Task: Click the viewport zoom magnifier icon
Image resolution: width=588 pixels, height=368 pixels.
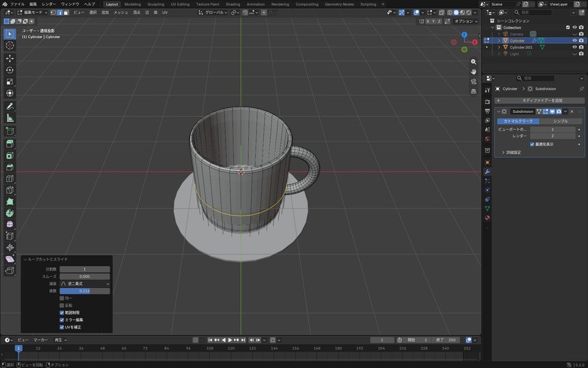Action: (x=474, y=62)
